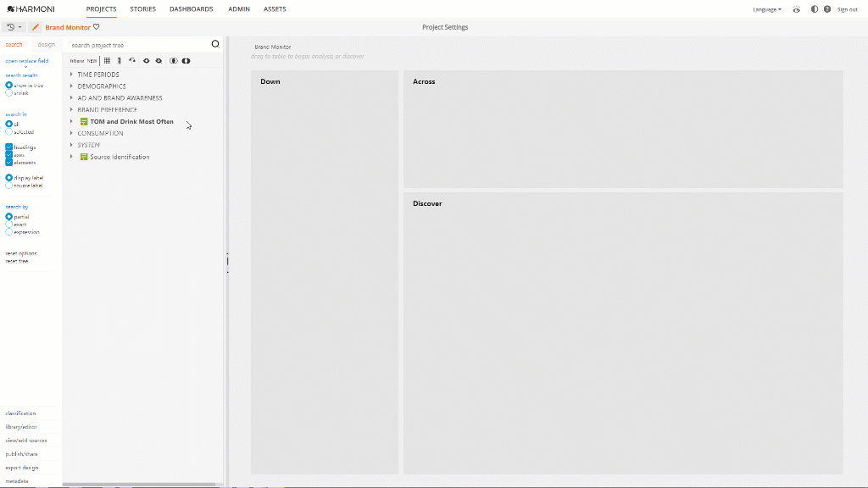Screen dimensions: 868x488
Task: Open the PROJECTS menu
Action: [x=102, y=8]
